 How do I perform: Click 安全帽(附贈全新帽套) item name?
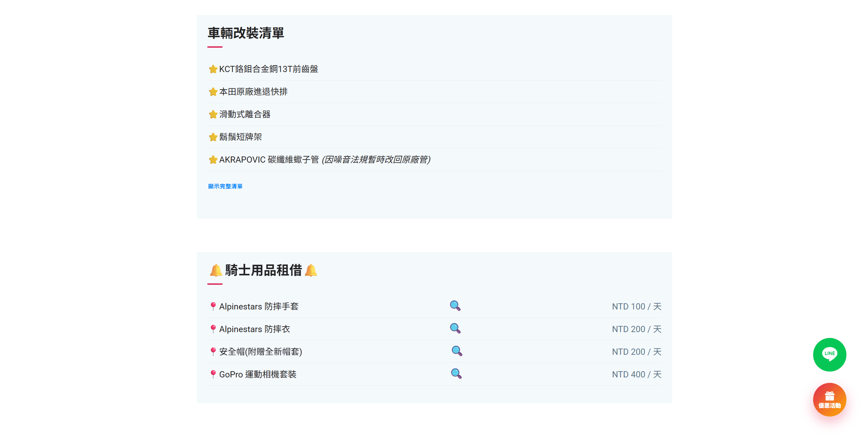coord(261,352)
